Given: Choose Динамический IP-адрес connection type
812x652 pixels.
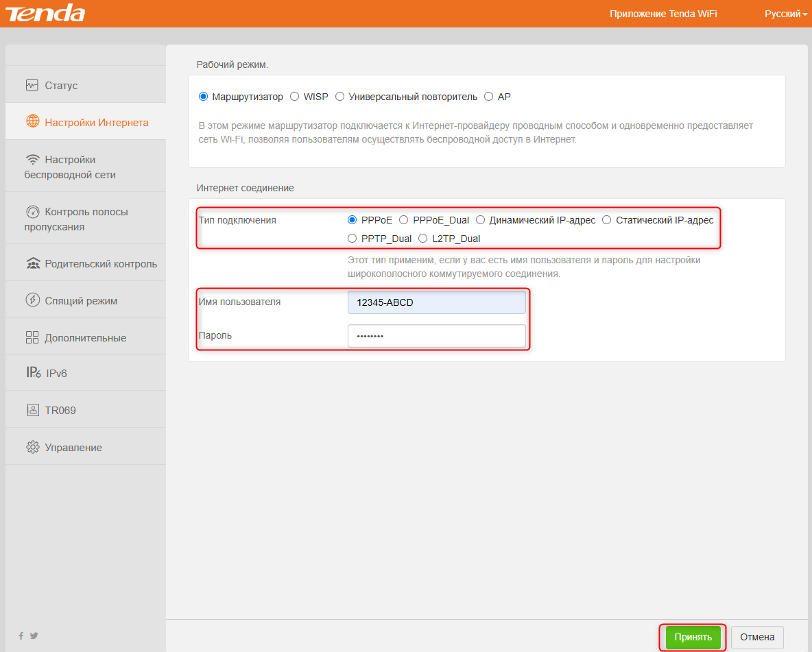Looking at the screenshot, I should tap(481, 220).
